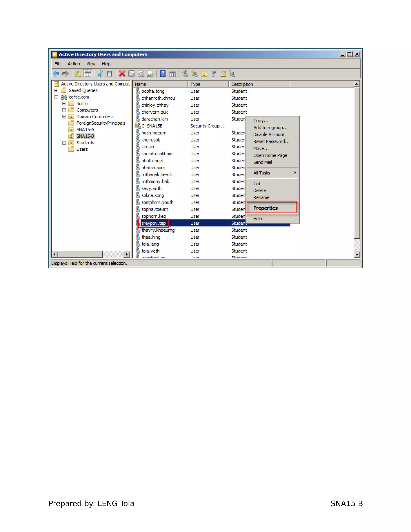Choose Properties from the context menu
The width and height of the screenshot is (411, 532).
(x=265, y=208)
